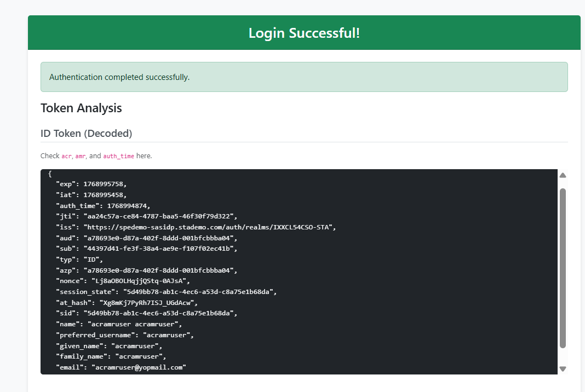The image size is (585, 392).
Task: Click the jti token identifier value
Action: (160, 216)
